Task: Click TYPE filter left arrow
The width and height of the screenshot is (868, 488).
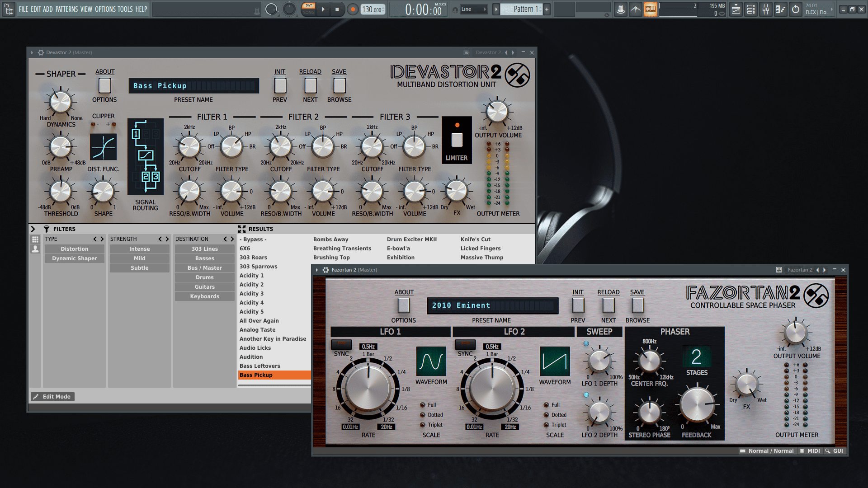Action: click(95, 239)
